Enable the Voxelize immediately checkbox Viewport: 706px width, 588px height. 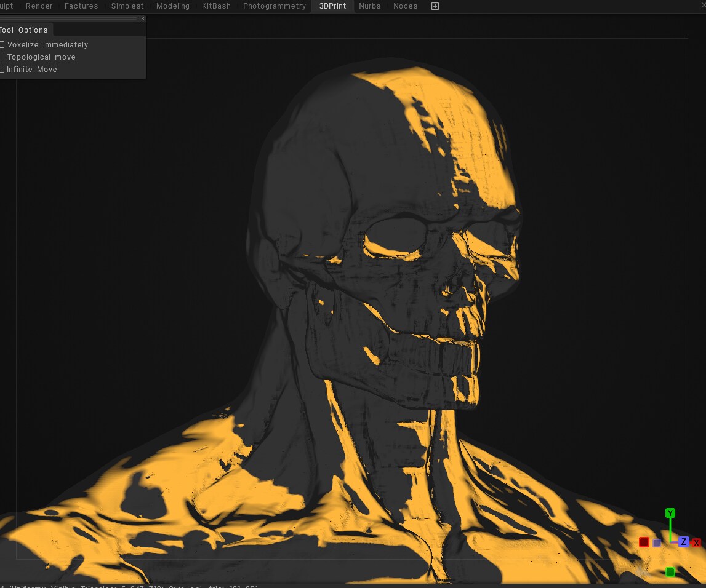(x=2, y=44)
